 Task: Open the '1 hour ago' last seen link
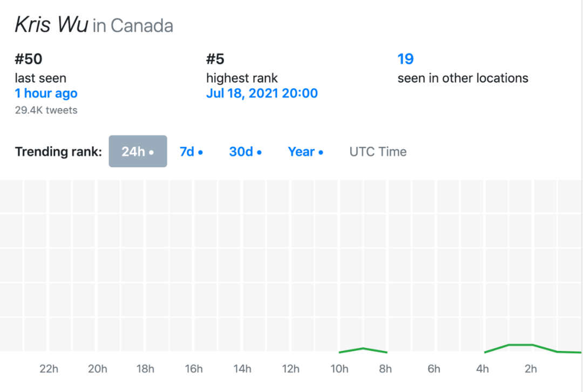(46, 93)
